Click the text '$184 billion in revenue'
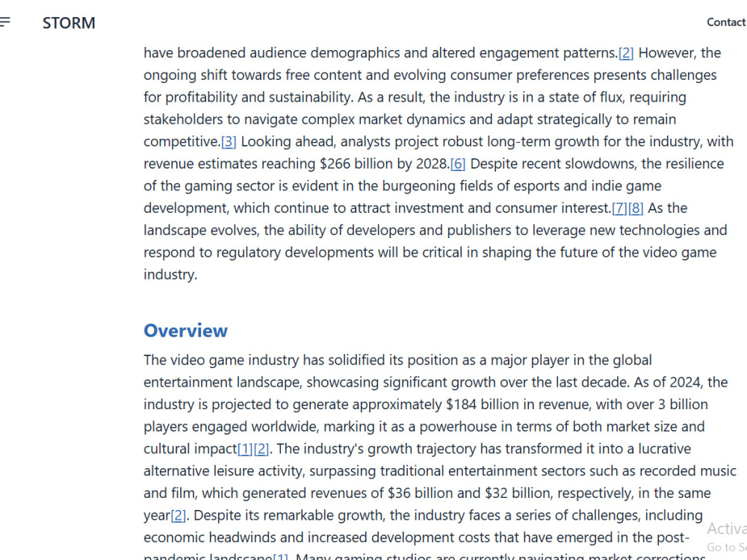This screenshot has height=560, width=747. pos(518,404)
